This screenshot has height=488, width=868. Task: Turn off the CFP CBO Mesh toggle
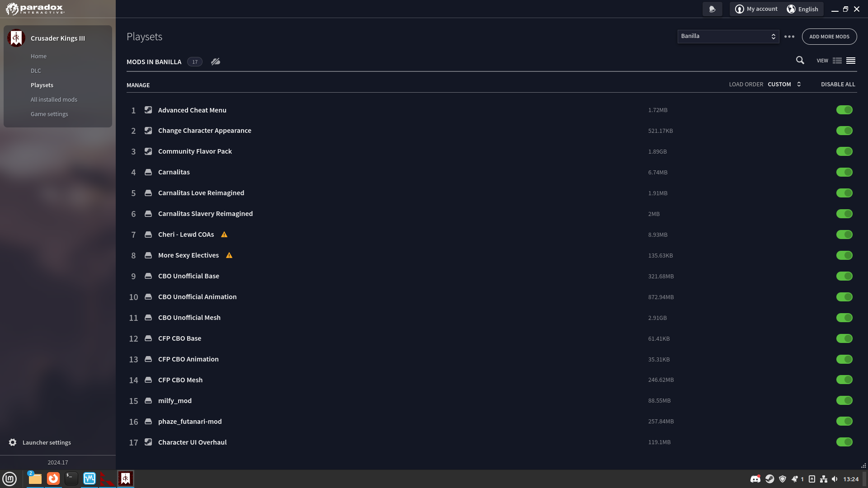844,380
